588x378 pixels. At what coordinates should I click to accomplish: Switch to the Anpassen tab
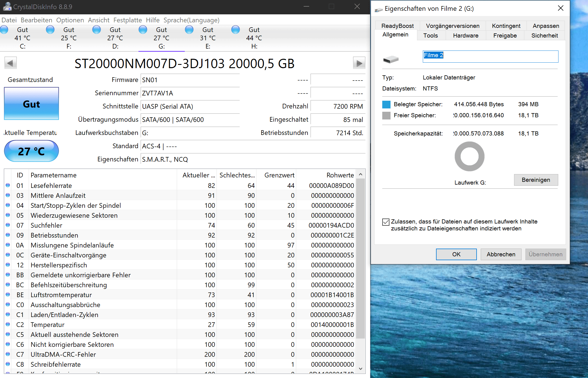546,26
